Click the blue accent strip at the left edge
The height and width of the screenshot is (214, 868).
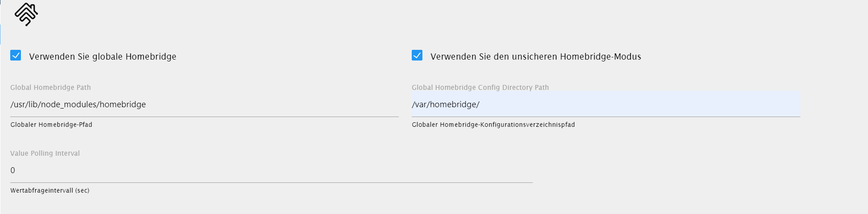0,34
